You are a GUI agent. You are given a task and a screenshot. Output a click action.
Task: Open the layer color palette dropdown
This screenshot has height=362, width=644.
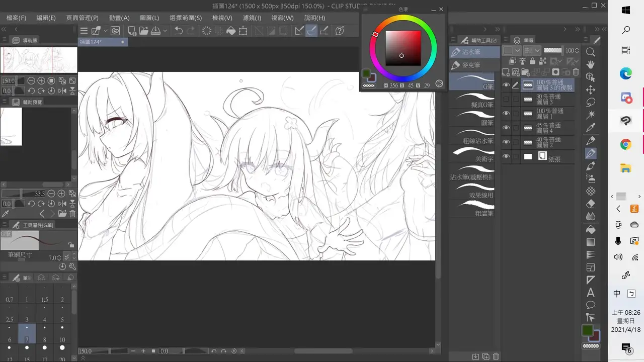517,51
